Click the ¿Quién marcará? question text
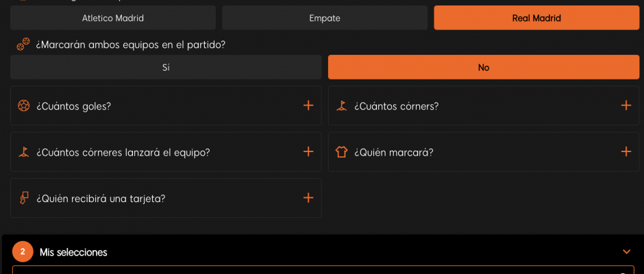 (393, 152)
